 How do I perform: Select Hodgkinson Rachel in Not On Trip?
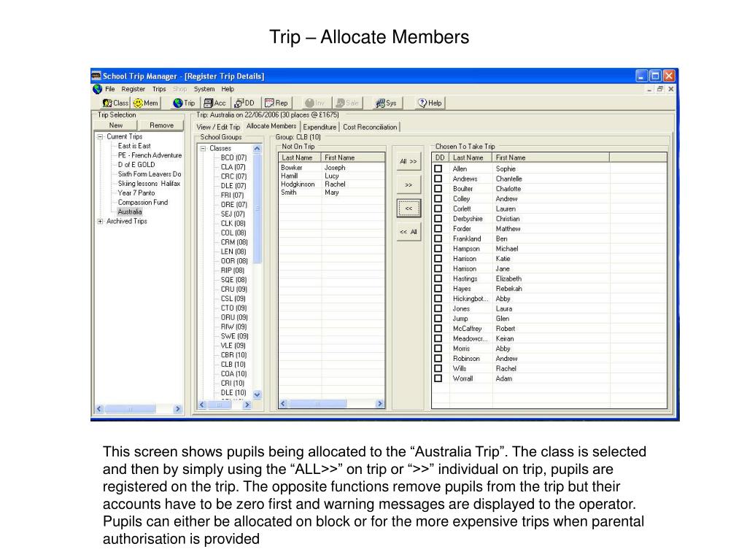click(331, 184)
